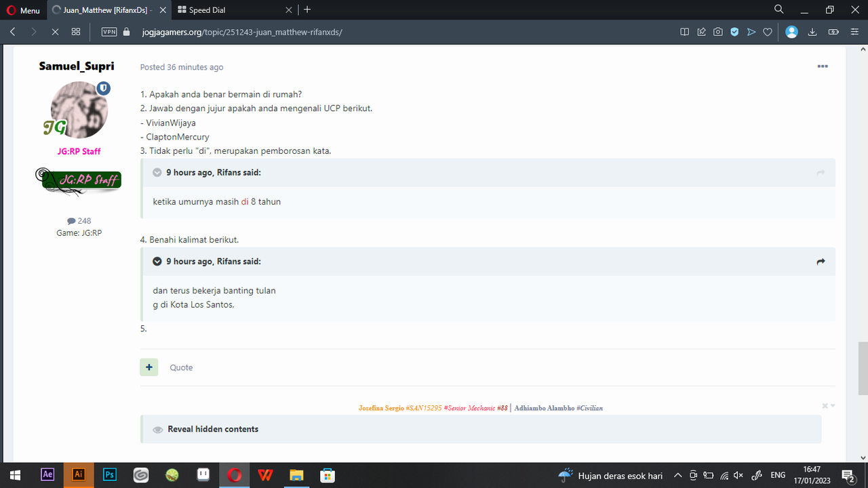The image size is (868, 488).
Task: Go to first quoted post via arrow
Action: [821, 172]
